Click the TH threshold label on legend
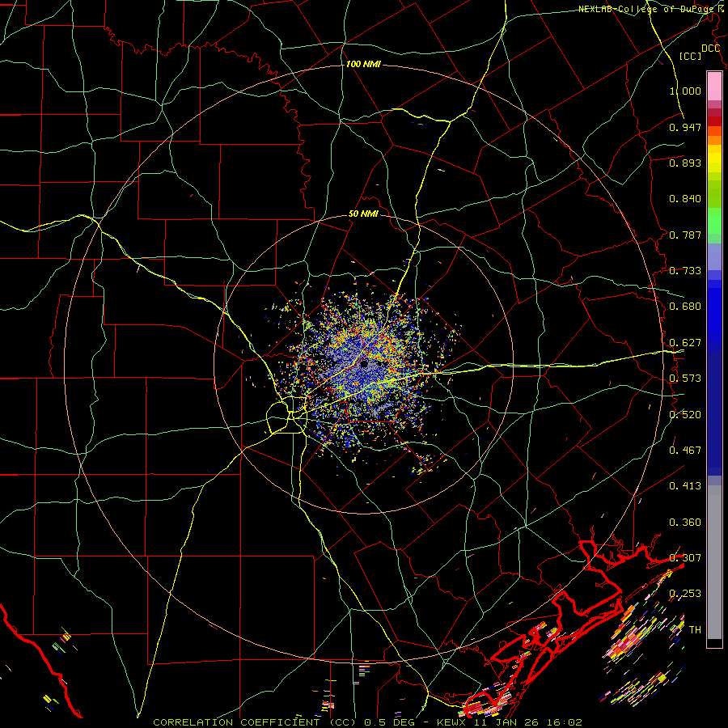The height and width of the screenshot is (728, 728). tap(695, 630)
